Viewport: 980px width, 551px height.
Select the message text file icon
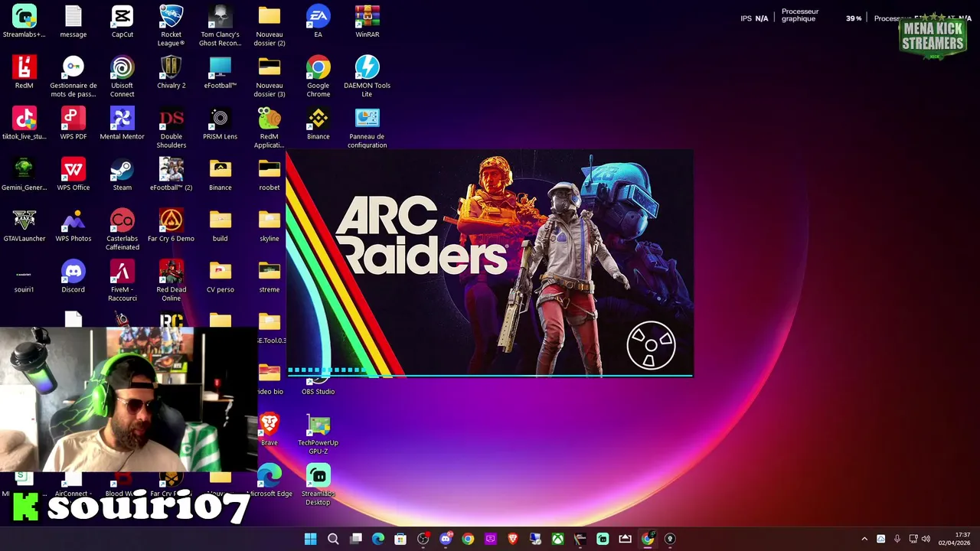(x=73, y=21)
